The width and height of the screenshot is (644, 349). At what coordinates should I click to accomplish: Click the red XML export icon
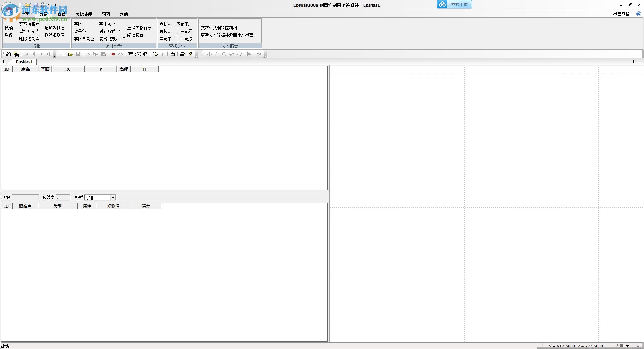tap(113, 54)
